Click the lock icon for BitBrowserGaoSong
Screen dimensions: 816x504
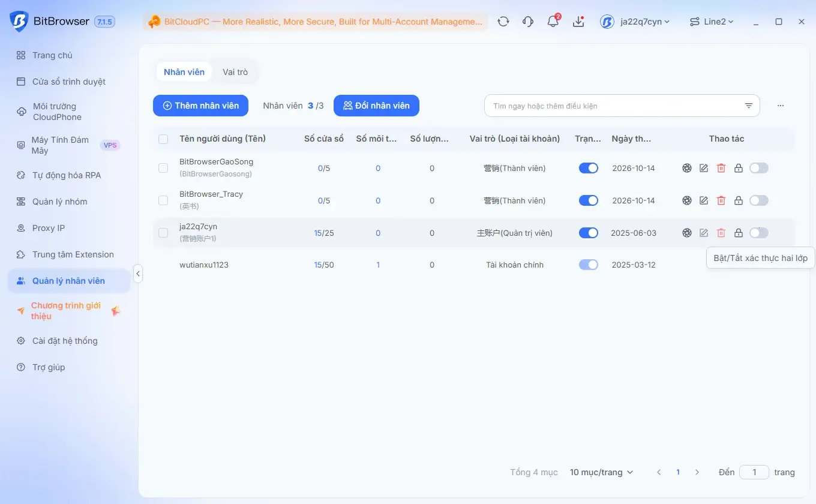[x=739, y=168]
